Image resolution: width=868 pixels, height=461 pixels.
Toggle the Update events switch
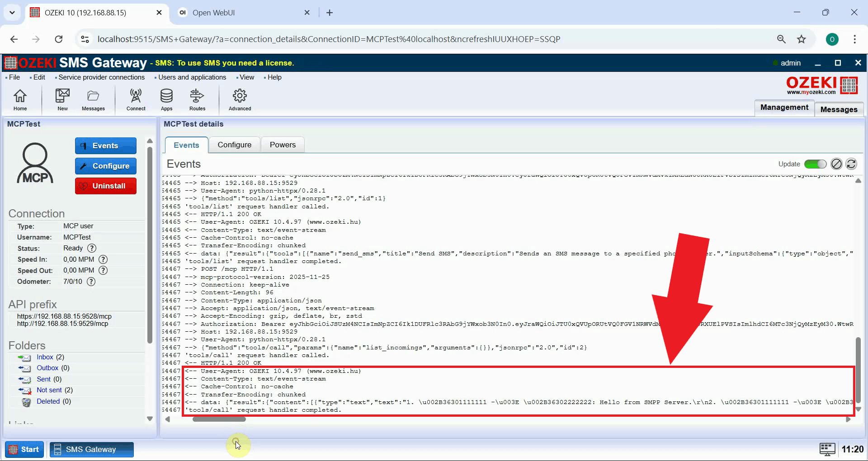coord(815,164)
